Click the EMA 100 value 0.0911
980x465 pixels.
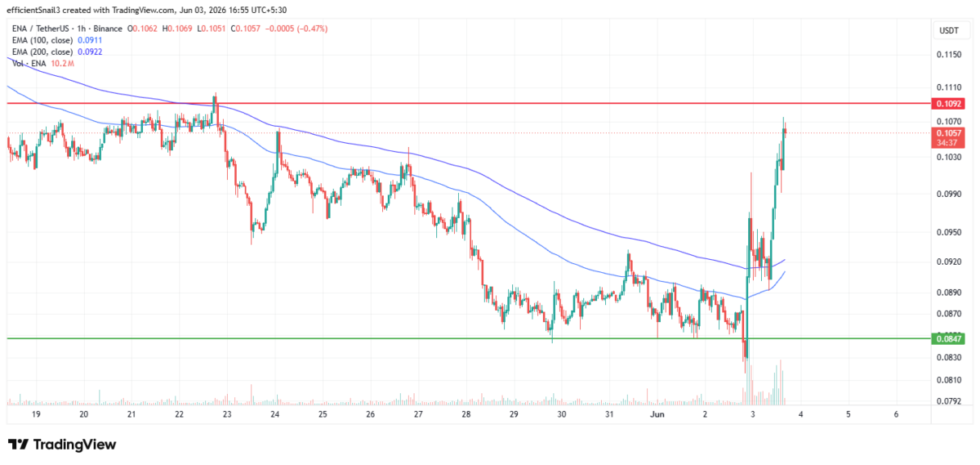(x=90, y=40)
